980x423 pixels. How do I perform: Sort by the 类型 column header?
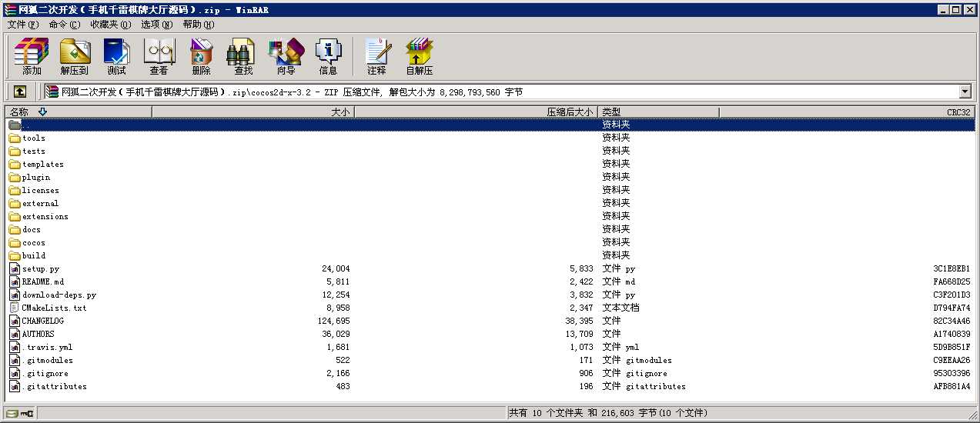pyautogui.click(x=658, y=112)
